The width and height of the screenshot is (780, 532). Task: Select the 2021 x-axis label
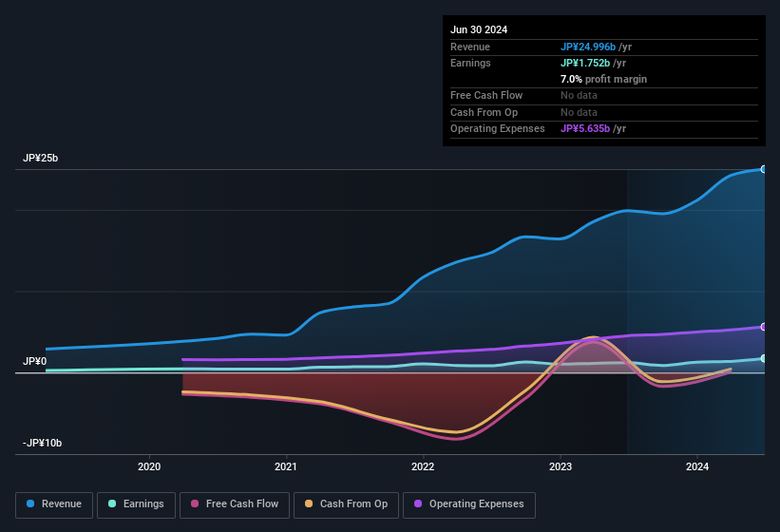point(286,466)
